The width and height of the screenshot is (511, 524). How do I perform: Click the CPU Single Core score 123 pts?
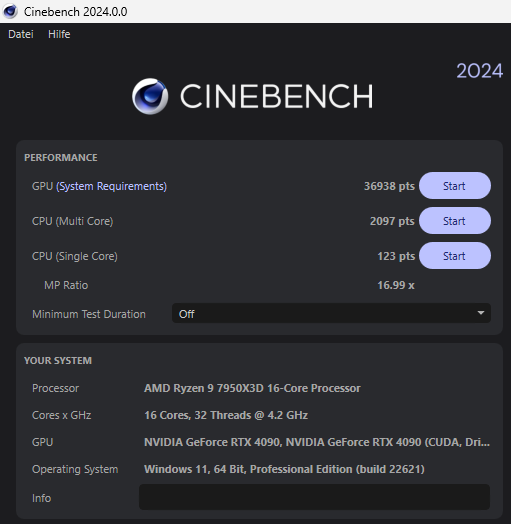pos(396,256)
